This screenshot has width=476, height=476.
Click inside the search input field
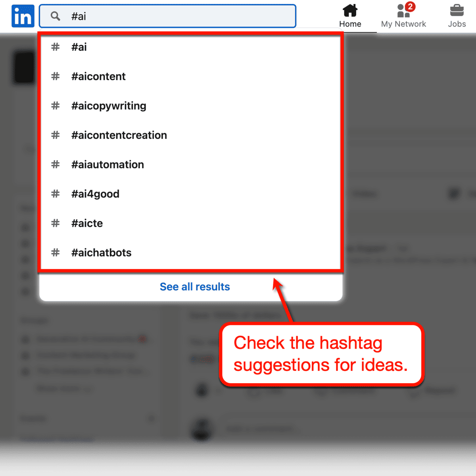click(x=167, y=16)
